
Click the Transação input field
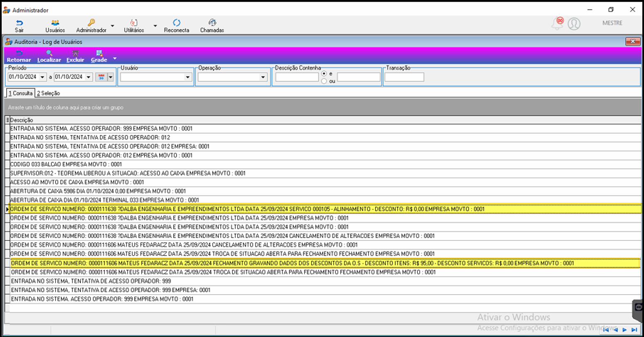pyautogui.click(x=404, y=77)
